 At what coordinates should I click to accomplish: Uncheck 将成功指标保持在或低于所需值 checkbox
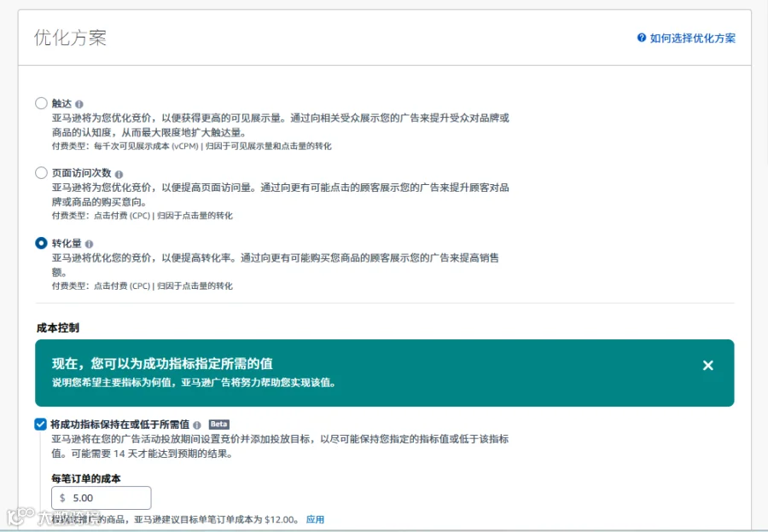(x=41, y=425)
